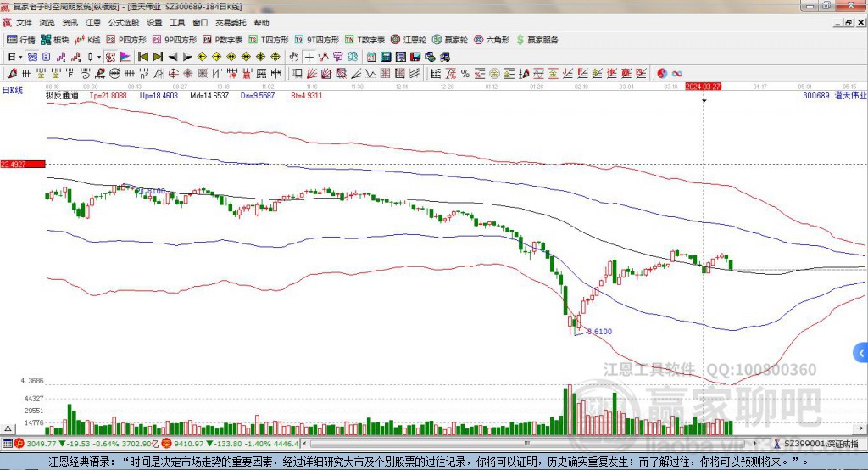Expand the 日 period dropdown
This screenshot has width=868, height=470.
21,57
